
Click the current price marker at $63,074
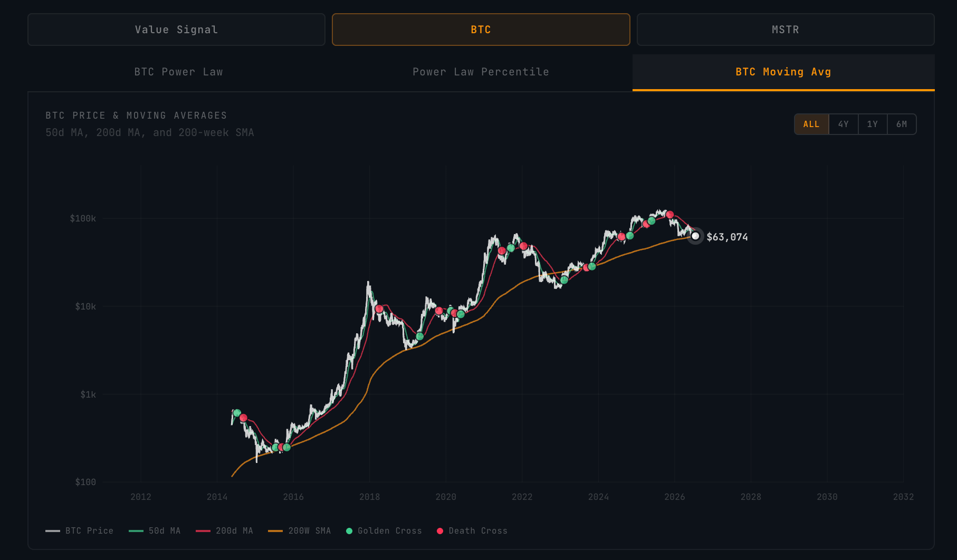[695, 236]
